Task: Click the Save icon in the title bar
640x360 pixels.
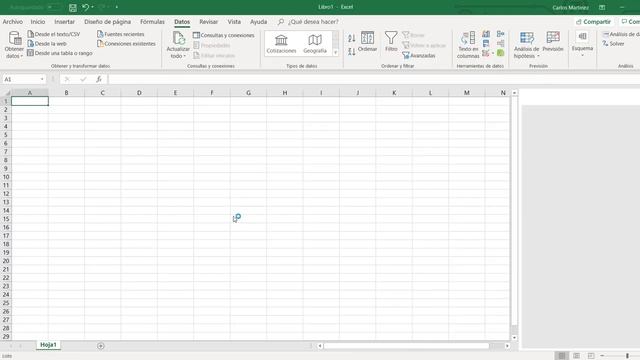Action: click(x=73, y=7)
